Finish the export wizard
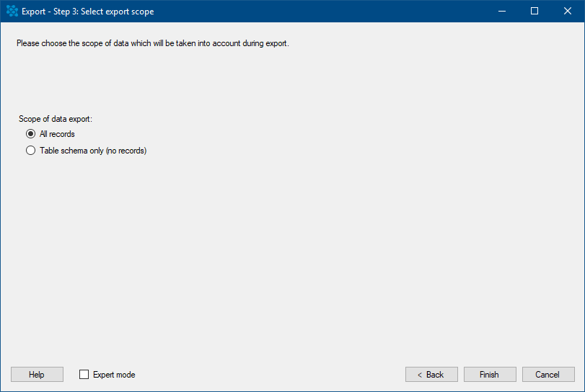This screenshot has width=585, height=392. [x=490, y=375]
